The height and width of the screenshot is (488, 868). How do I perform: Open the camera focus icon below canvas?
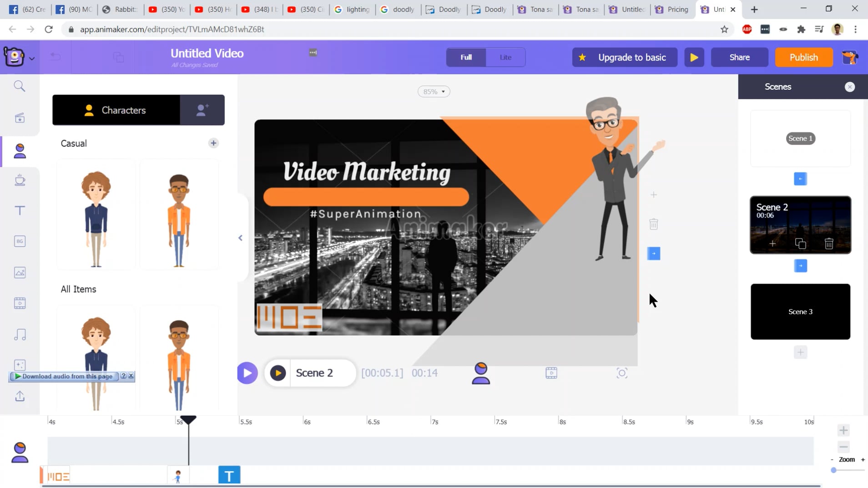click(622, 373)
